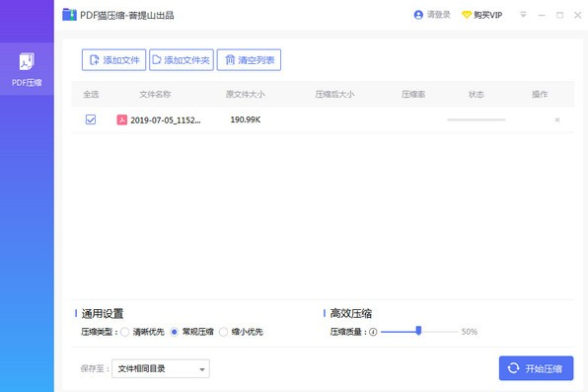Click the red PDF icon of 2019-07-05_1152 file

tap(122, 119)
